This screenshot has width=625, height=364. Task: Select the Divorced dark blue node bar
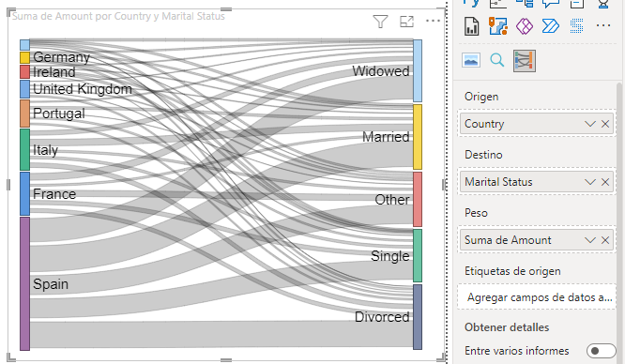418,317
